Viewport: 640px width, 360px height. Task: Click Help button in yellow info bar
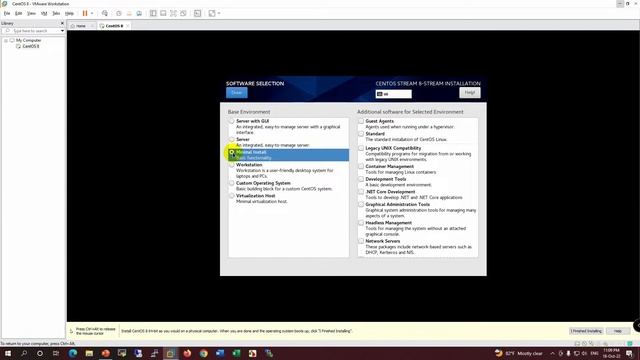pos(618,331)
